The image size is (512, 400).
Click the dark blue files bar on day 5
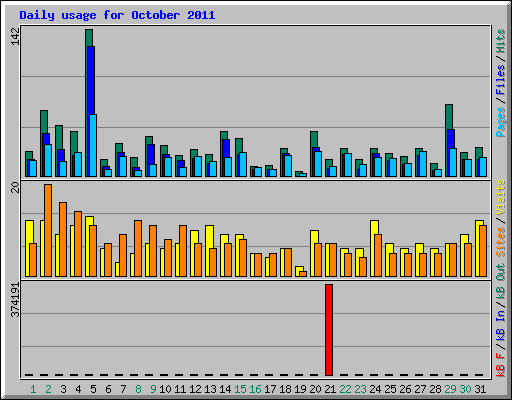point(91,80)
